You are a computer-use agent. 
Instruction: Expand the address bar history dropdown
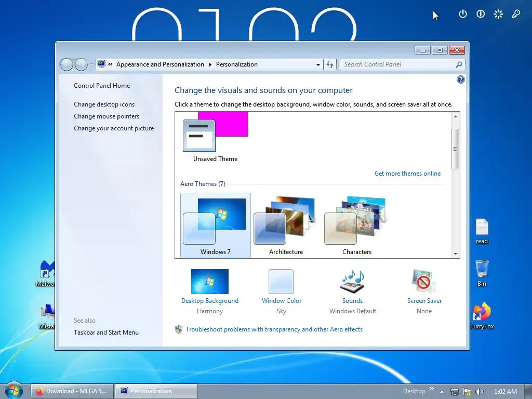[318, 64]
